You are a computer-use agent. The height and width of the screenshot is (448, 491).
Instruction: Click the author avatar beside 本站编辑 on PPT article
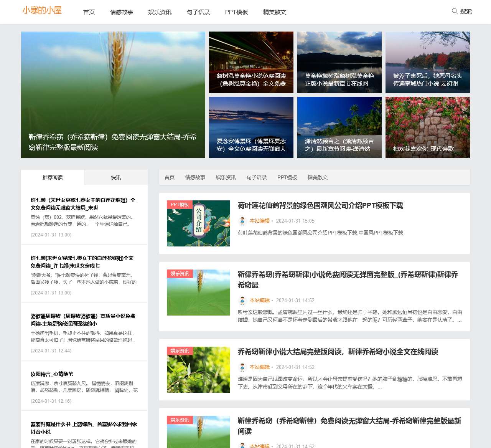point(242,221)
